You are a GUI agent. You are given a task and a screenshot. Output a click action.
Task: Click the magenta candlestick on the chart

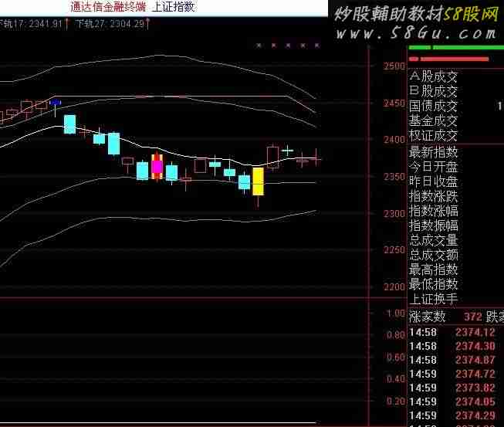click(157, 166)
